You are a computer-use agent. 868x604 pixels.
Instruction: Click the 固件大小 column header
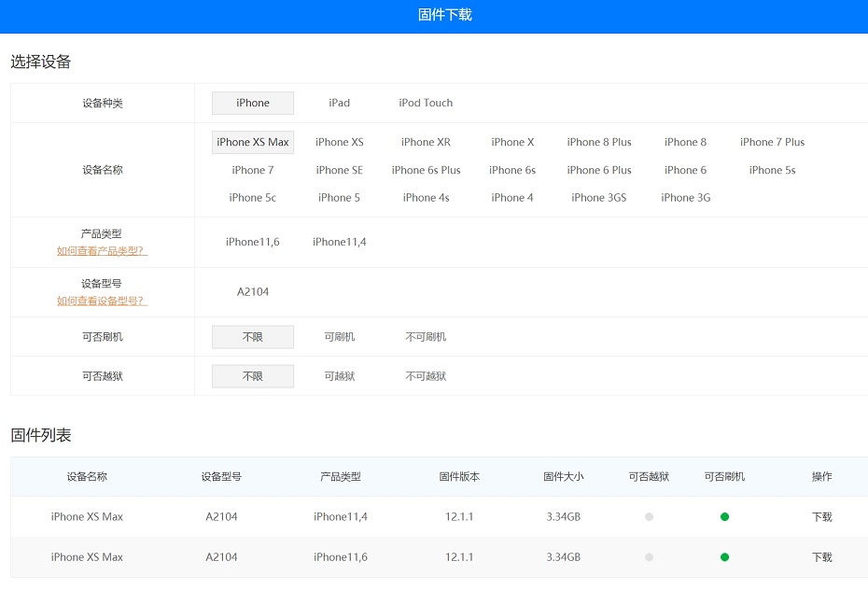(563, 477)
